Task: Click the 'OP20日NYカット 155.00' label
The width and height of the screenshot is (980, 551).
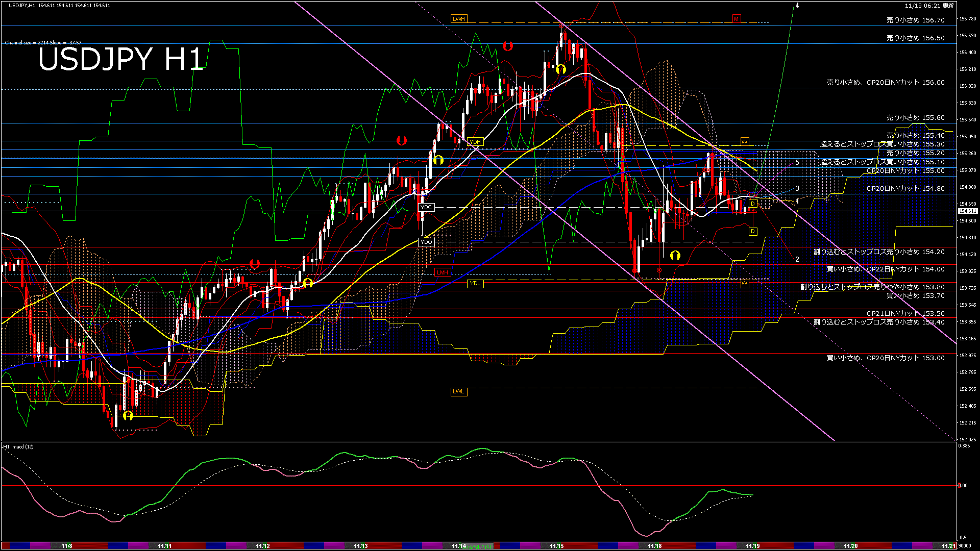Action: coord(906,171)
